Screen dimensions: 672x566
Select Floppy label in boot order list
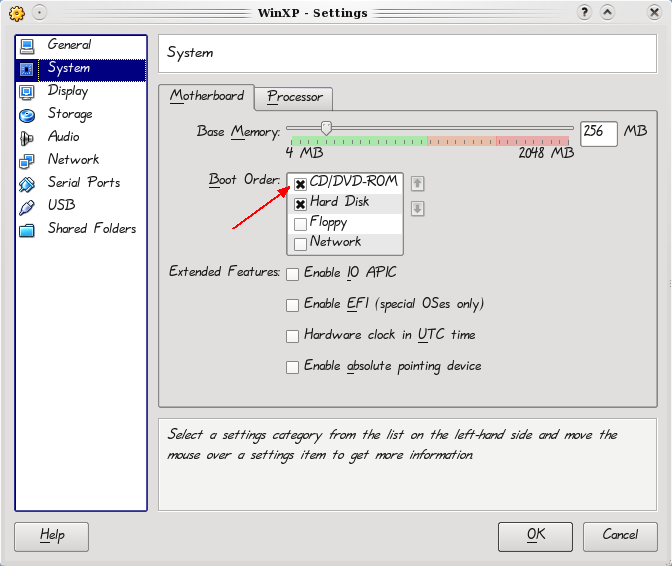click(x=328, y=222)
